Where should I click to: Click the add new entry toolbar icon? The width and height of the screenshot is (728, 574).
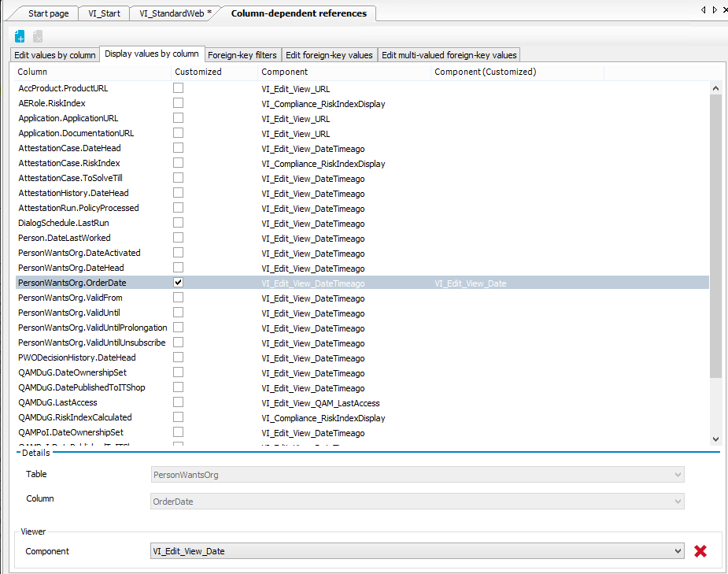point(20,36)
